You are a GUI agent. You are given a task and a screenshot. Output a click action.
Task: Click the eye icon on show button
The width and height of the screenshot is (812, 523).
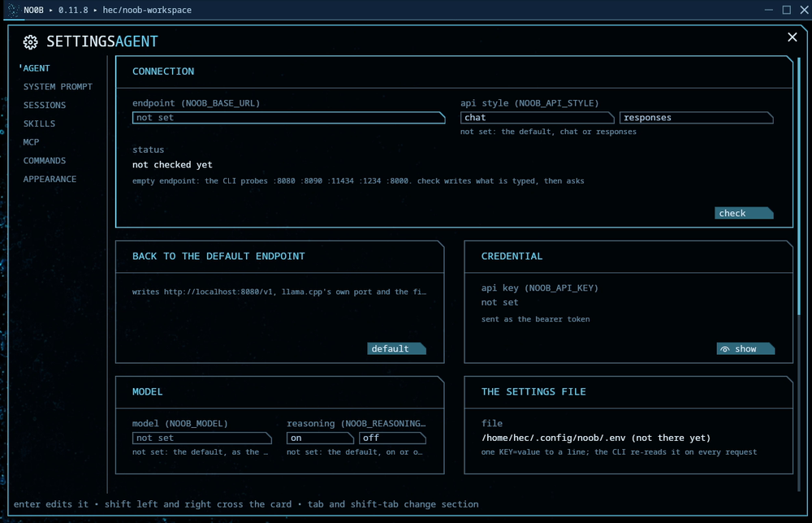pyautogui.click(x=725, y=349)
